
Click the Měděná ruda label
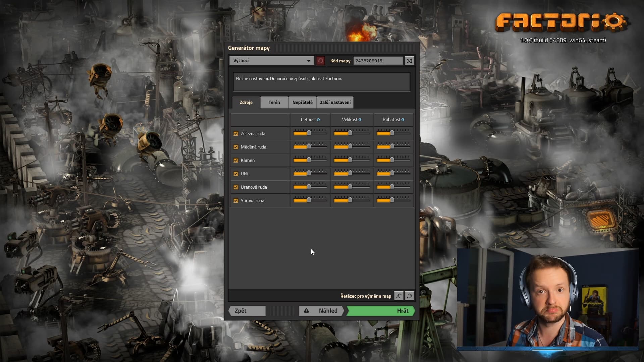click(x=253, y=147)
